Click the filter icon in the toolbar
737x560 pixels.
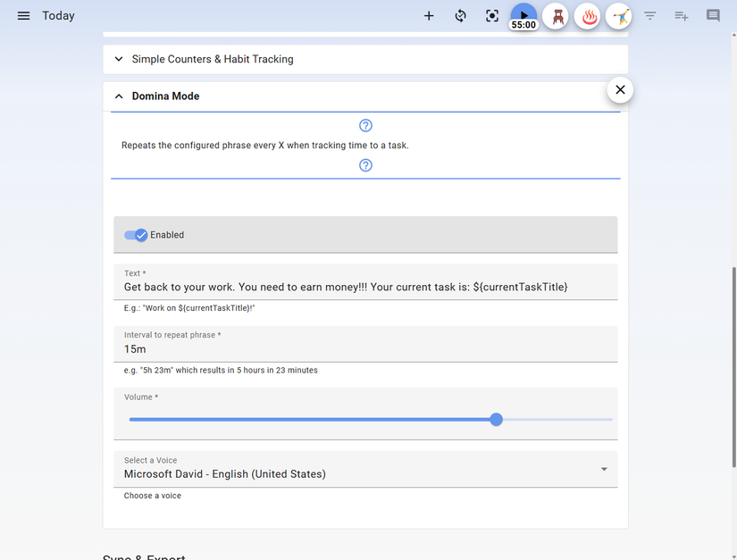click(x=649, y=15)
